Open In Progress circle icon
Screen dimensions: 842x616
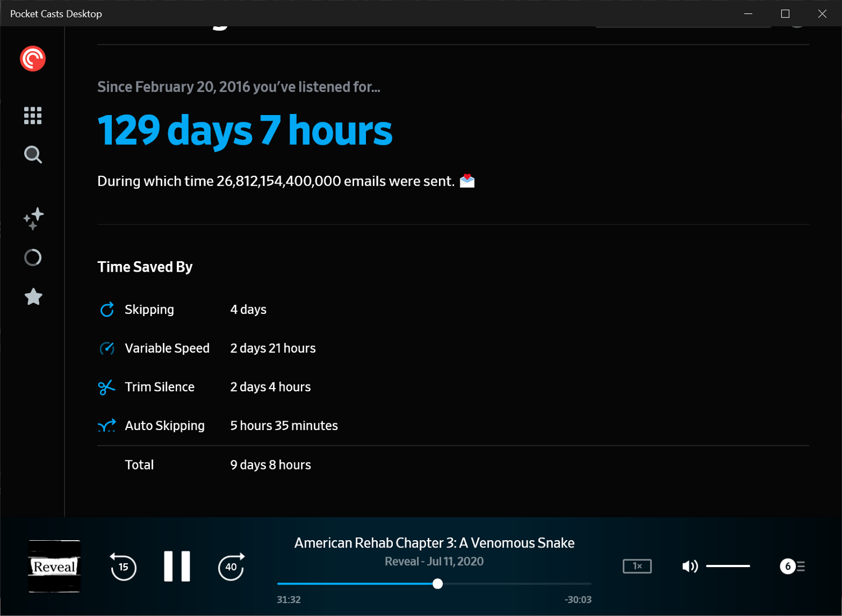tap(33, 258)
